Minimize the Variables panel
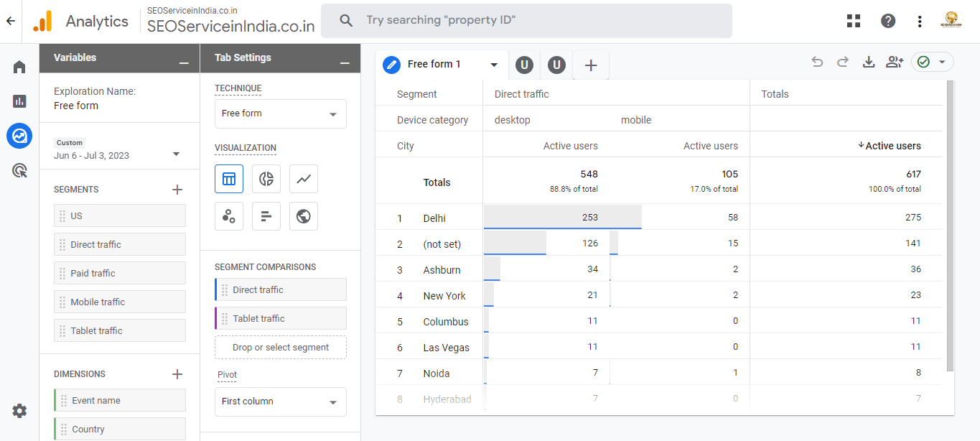 coord(184,62)
